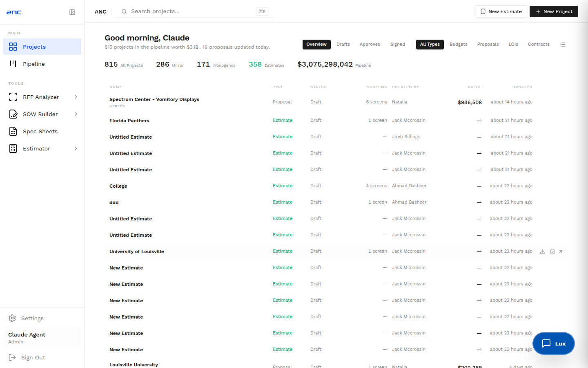
Task: Switch to the Signed tab
Action: point(398,45)
